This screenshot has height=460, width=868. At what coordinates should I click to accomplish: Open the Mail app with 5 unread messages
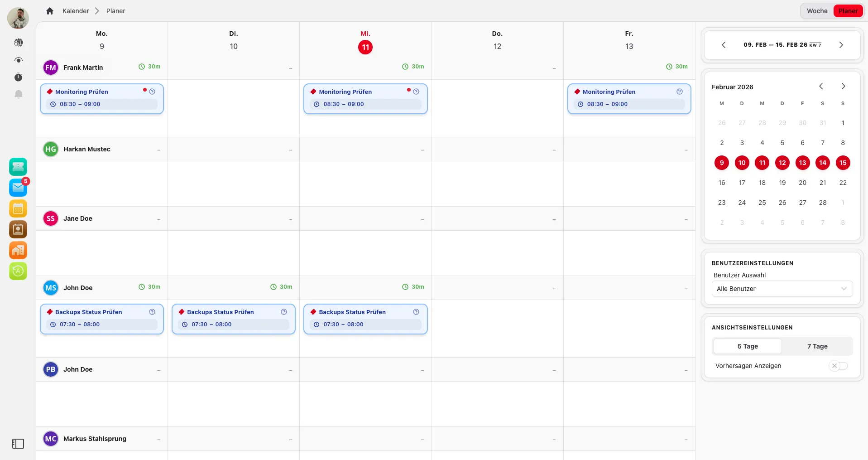[x=18, y=187]
